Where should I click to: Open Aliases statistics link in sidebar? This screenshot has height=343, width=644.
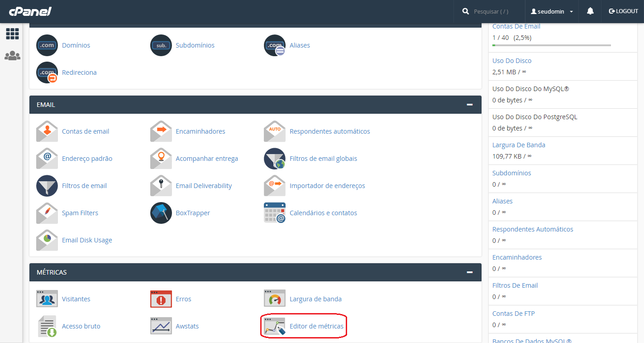(x=502, y=201)
